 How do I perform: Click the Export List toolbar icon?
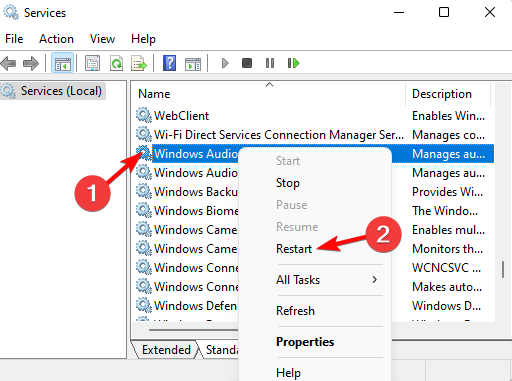(x=139, y=63)
